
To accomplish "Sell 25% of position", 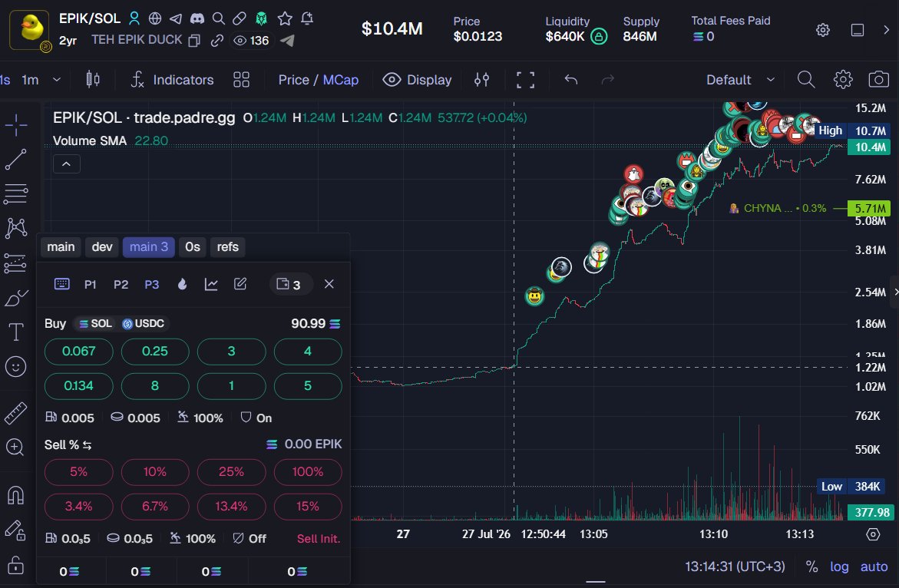I will (x=231, y=471).
